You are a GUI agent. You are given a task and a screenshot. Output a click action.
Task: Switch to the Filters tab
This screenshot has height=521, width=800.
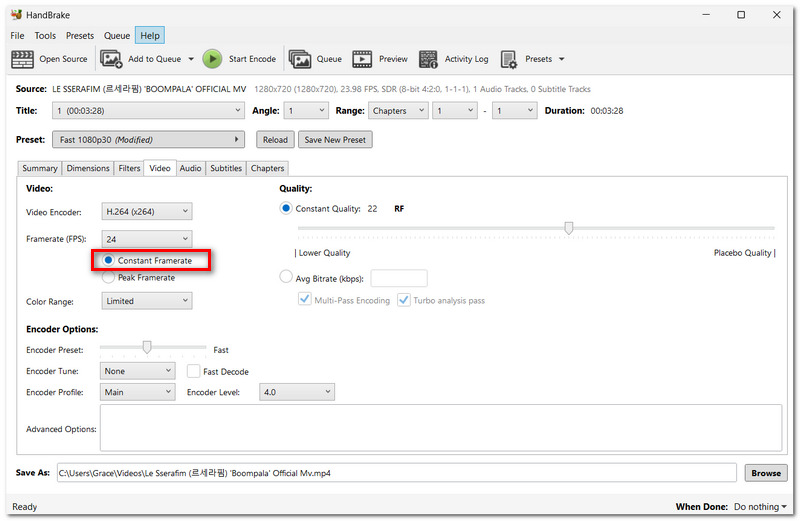(129, 168)
